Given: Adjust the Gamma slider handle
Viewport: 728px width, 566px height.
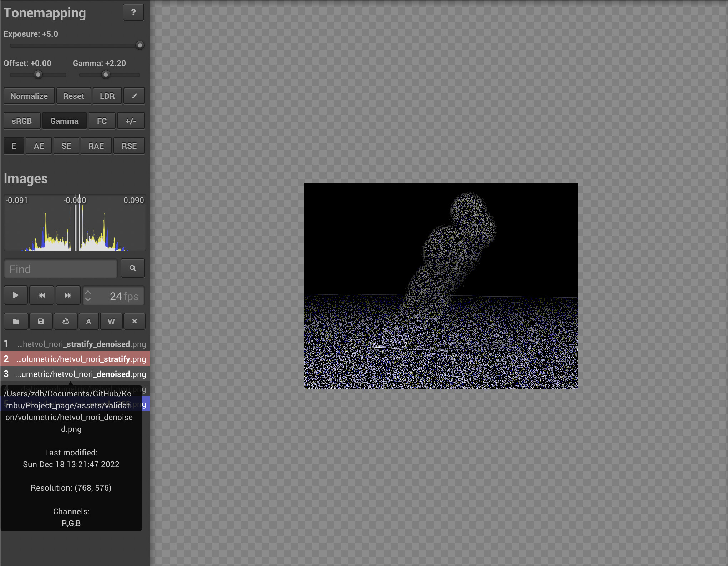Looking at the screenshot, I should tap(106, 75).
